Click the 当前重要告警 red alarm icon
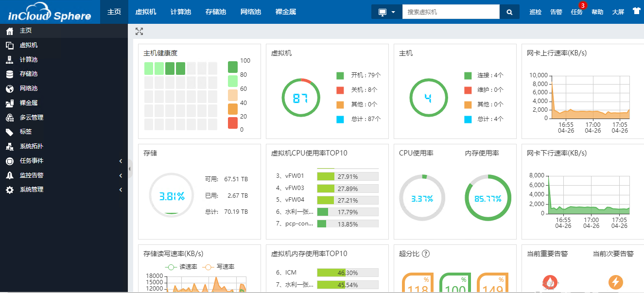644x293 pixels. click(x=550, y=281)
